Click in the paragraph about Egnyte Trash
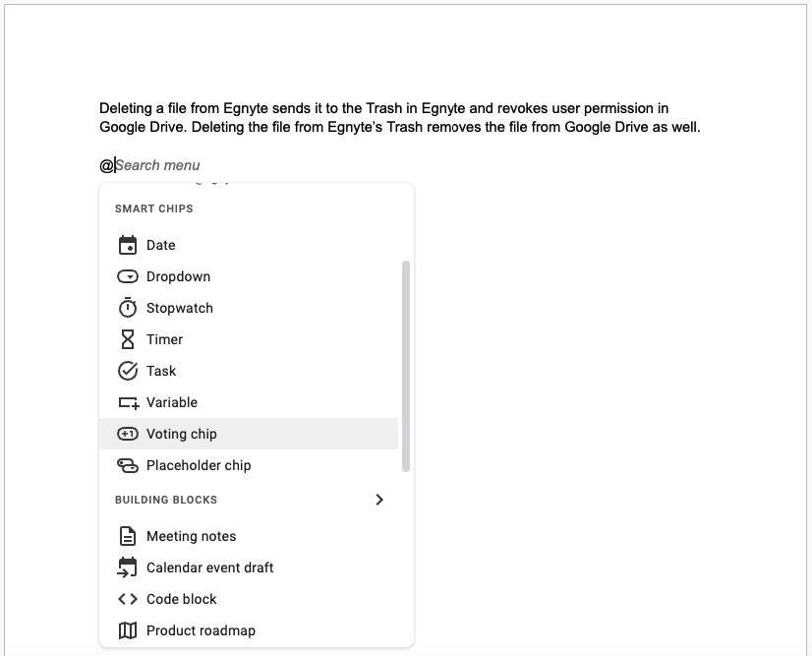This screenshot has width=812, height=656. click(x=400, y=118)
